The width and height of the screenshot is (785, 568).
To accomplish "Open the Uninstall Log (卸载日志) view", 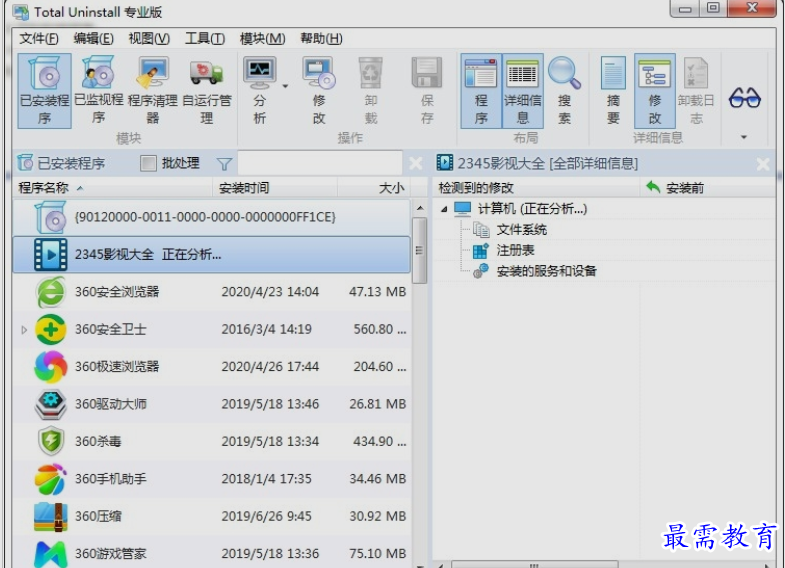I will click(x=696, y=91).
